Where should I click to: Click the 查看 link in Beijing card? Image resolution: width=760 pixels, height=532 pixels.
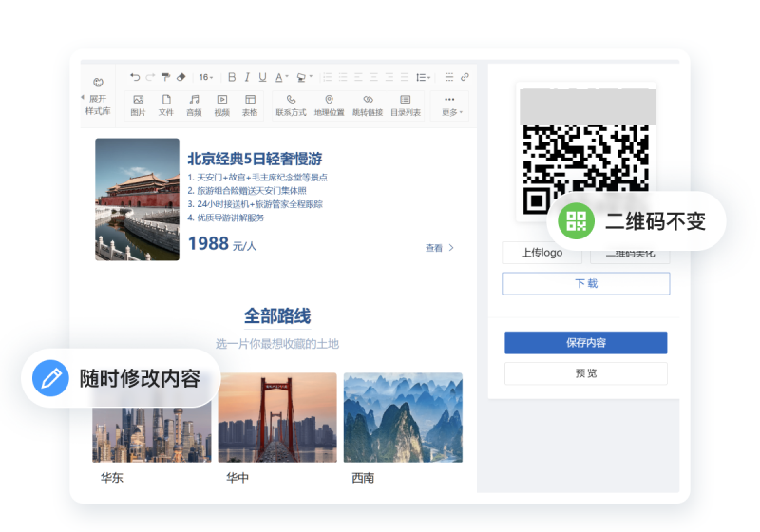click(x=440, y=248)
